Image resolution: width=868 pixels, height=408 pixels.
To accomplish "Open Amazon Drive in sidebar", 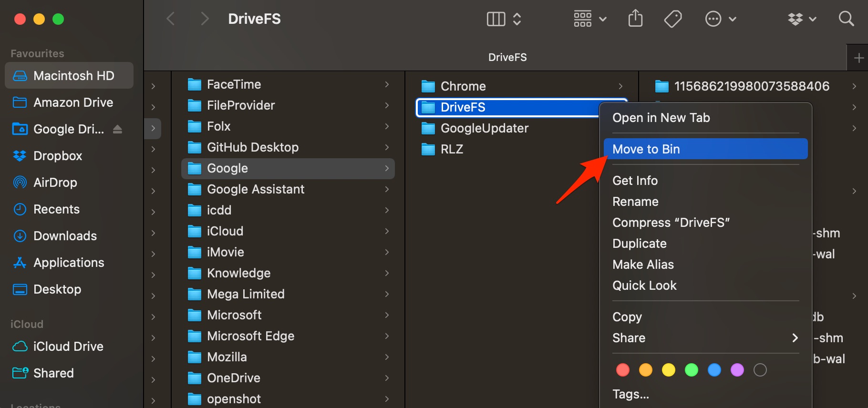I will click(x=69, y=102).
